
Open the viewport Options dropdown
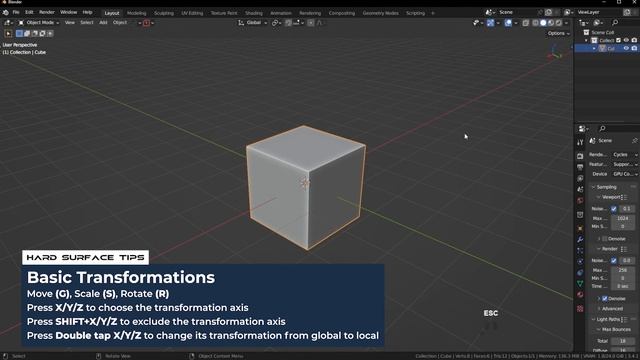tap(558, 33)
